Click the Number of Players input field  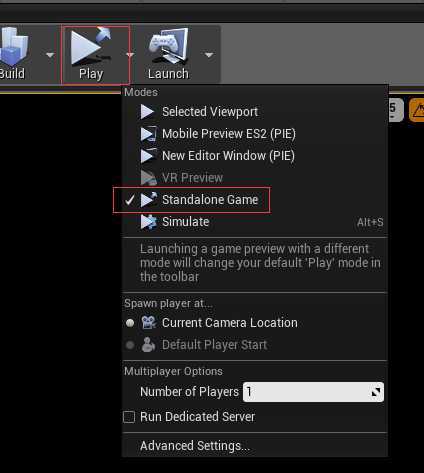(x=313, y=392)
